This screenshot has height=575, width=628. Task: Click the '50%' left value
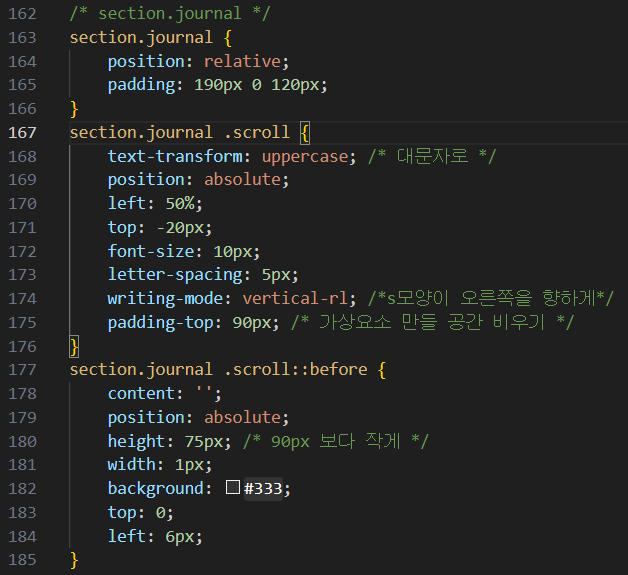[x=180, y=203]
